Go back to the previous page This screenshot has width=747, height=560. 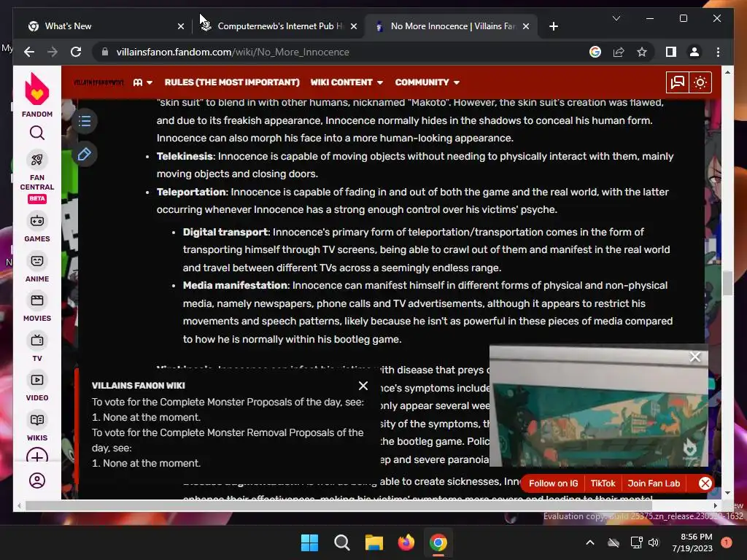[29, 52]
